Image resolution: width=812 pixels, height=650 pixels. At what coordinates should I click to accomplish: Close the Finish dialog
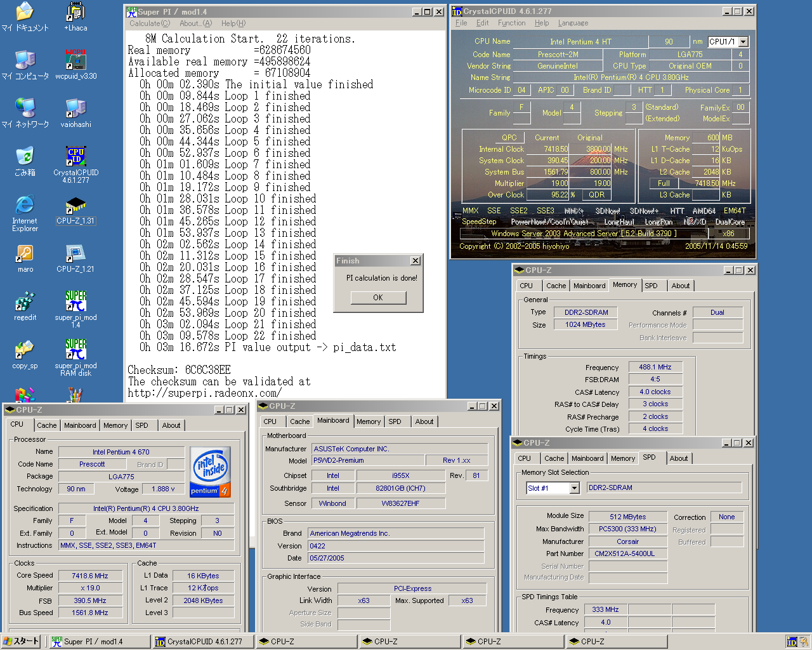click(415, 261)
